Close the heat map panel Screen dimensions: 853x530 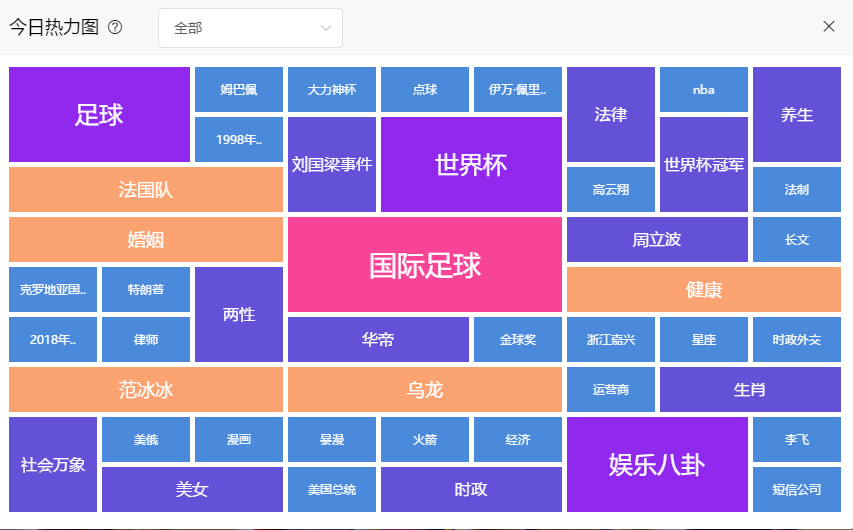point(828,27)
